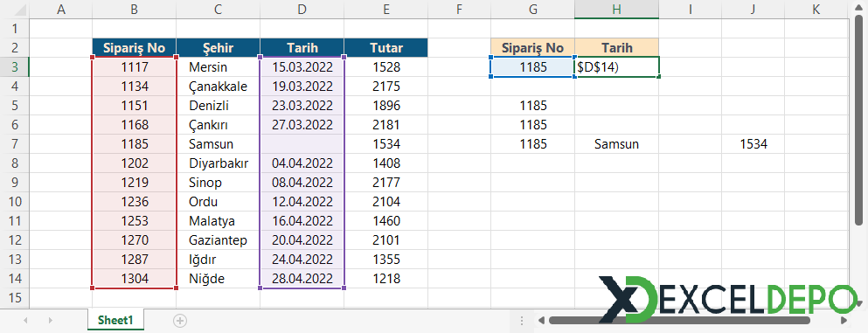Select column I header
868x333 pixels.
point(691,10)
